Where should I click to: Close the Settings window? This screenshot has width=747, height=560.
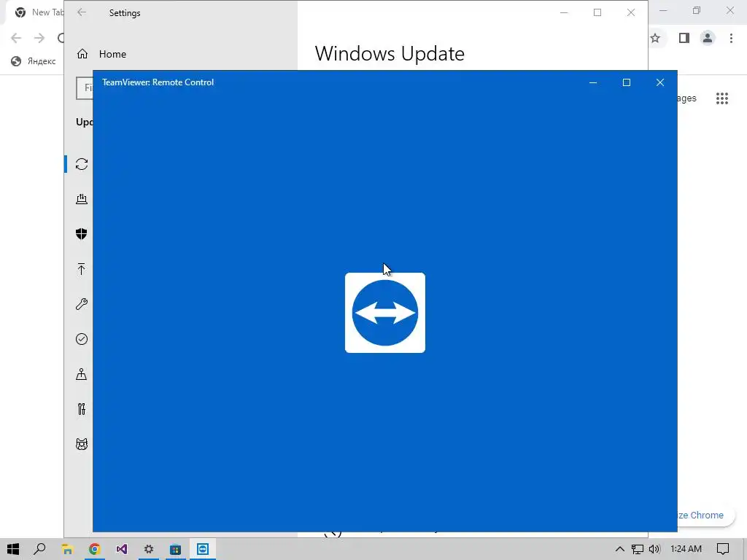coord(631,12)
